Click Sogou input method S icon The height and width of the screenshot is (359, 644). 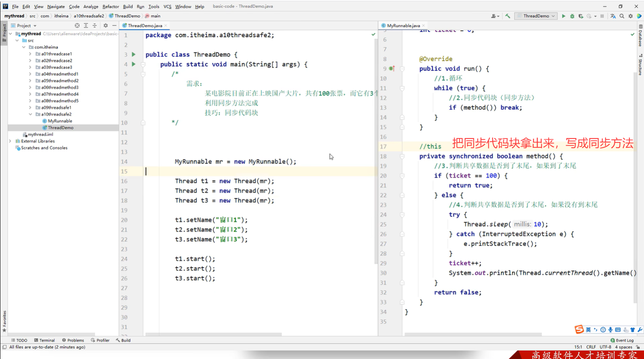coord(579,329)
